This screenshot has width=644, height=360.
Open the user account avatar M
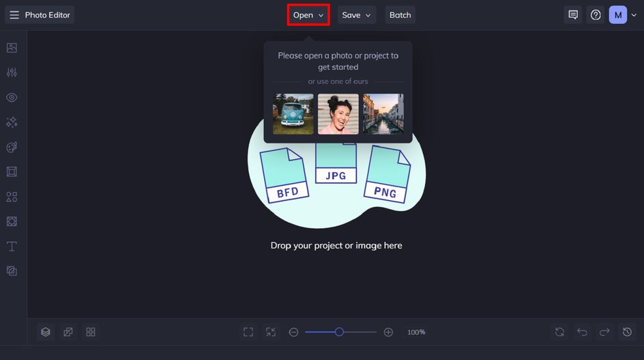click(x=617, y=15)
